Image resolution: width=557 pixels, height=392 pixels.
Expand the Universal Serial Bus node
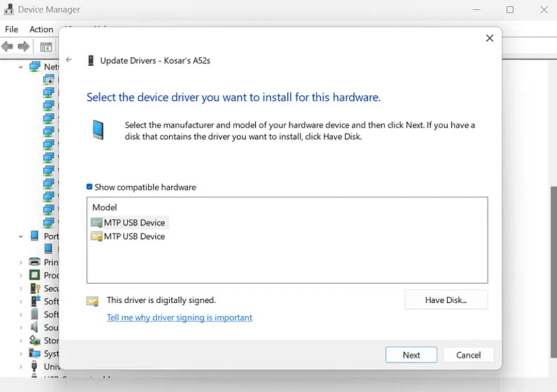click(21, 366)
